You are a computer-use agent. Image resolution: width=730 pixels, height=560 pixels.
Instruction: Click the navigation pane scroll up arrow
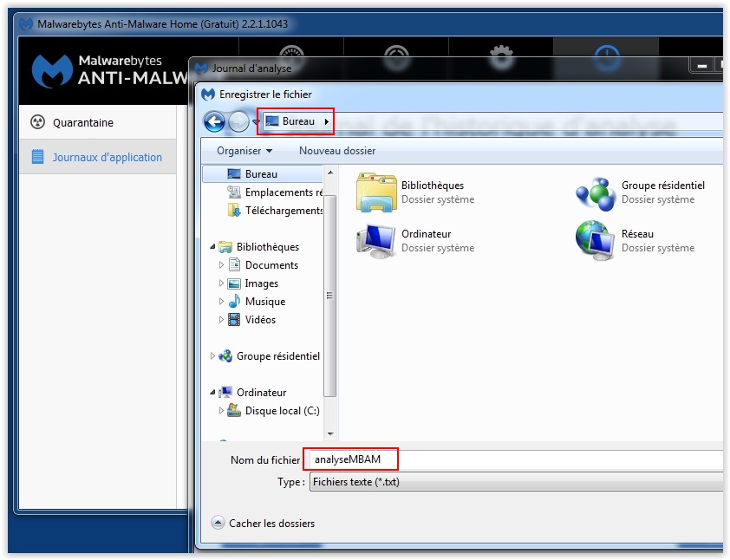(330, 173)
